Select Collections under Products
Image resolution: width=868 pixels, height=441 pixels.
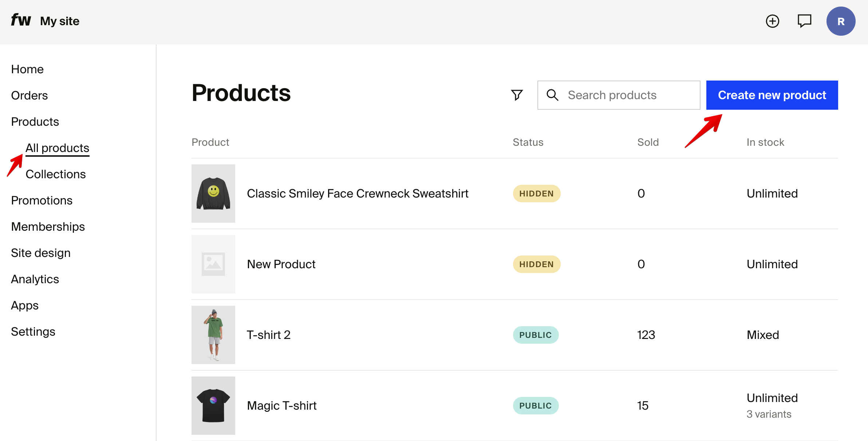click(56, 174)
